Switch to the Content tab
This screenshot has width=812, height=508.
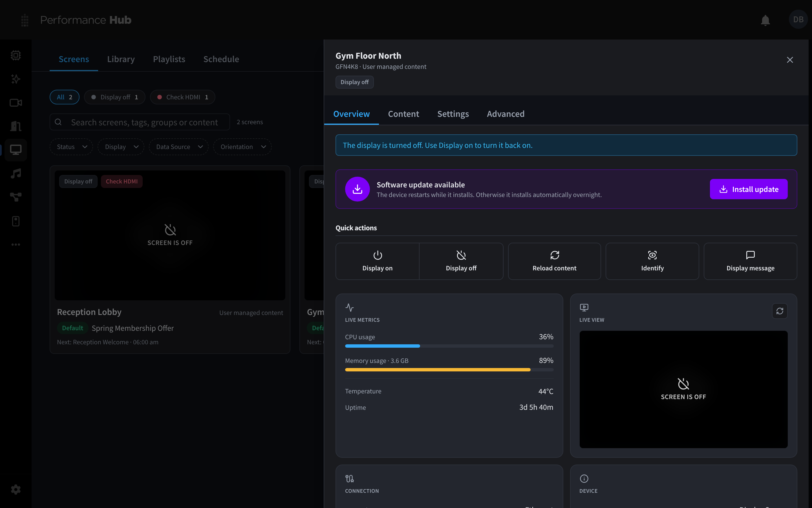click(x=403, y=114)
